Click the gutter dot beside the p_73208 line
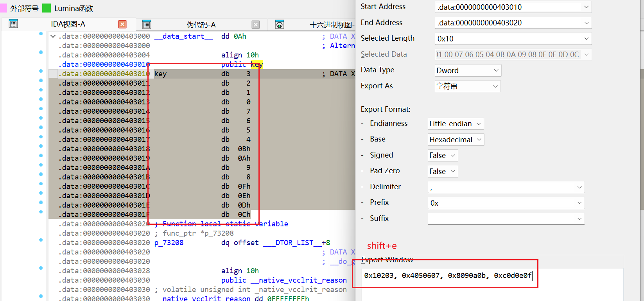The height and width of the screenshot is (301, 644). click(41, 240)
